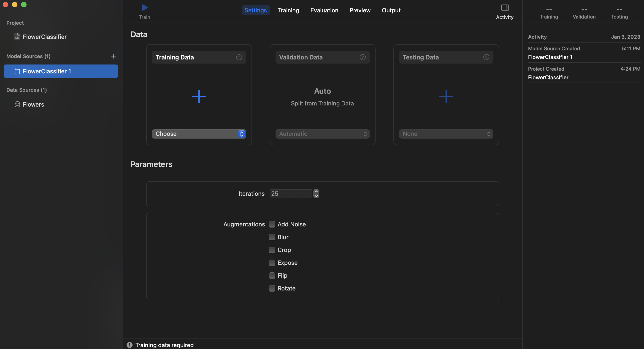Open the Validation Data help icon
644x349 pixels.
coord(363,57)
